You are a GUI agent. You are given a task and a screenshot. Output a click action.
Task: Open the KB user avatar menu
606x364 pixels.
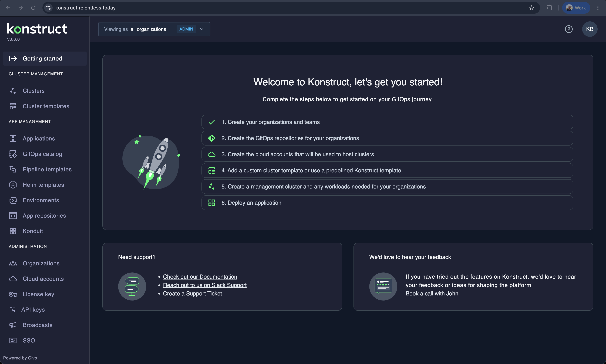point(590,29)
